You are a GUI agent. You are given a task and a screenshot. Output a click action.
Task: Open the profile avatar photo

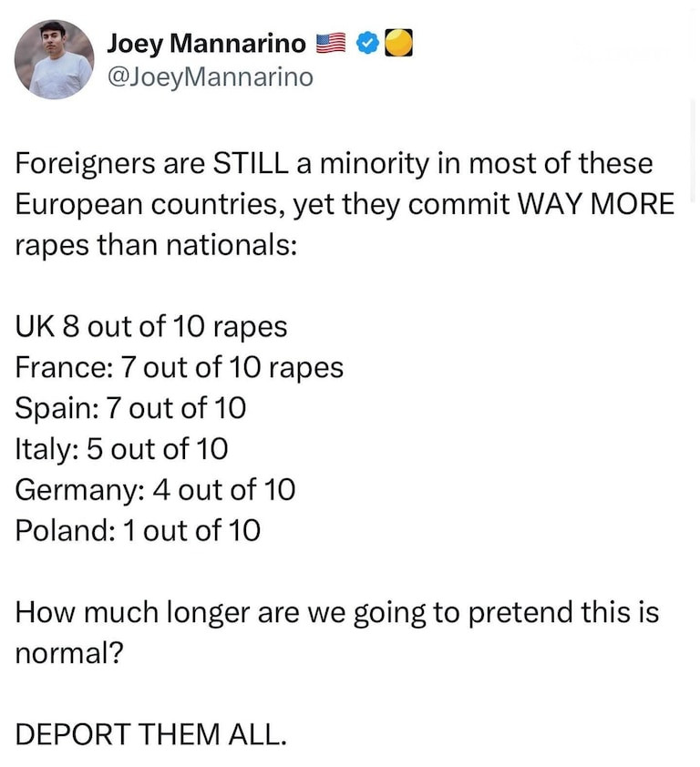(x=55, y=59)
